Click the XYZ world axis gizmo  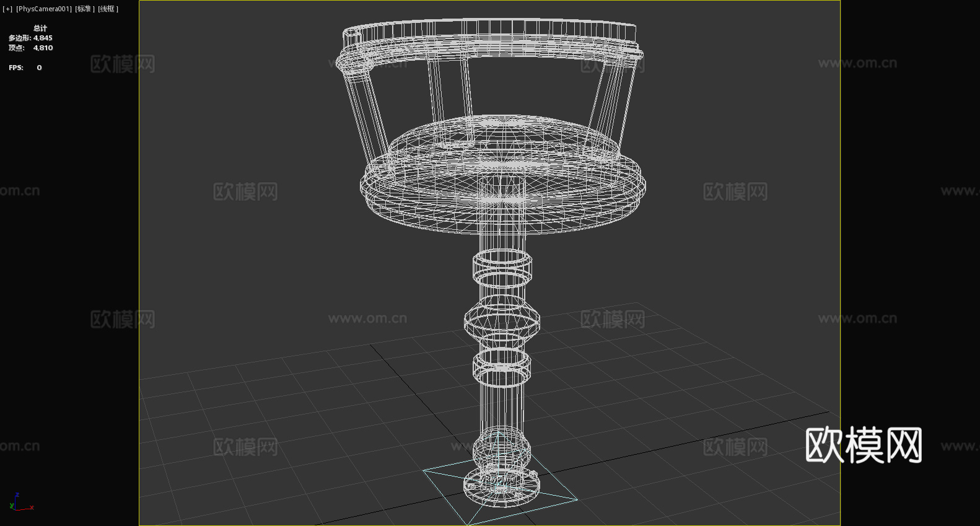[x=21, y=502]
